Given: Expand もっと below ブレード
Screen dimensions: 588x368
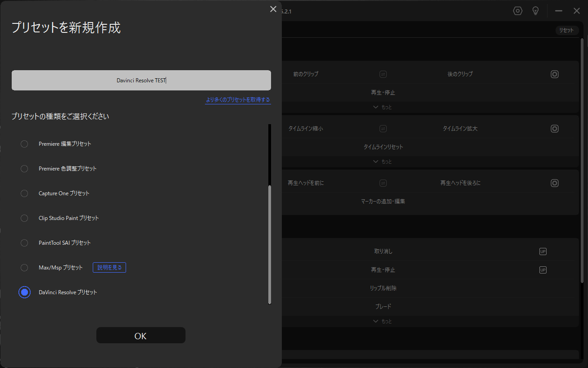Looking at the screenshot, I should [x=382, y=321].
